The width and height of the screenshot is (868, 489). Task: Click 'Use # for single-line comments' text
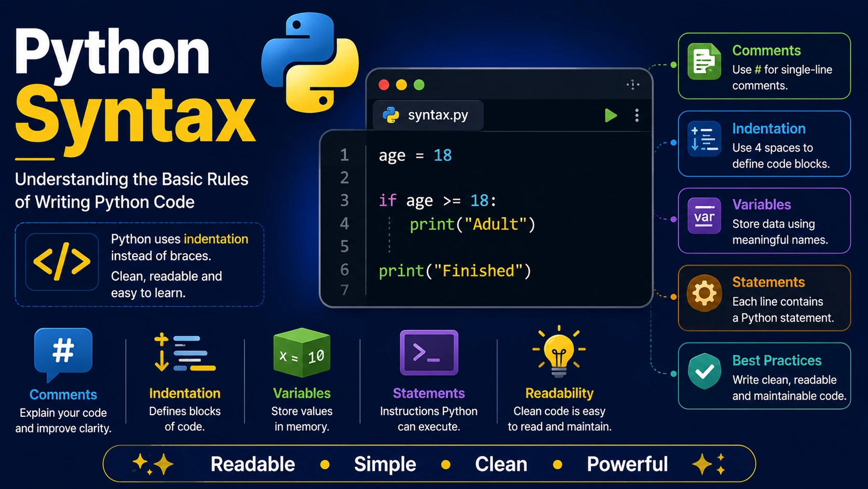(782, 77)
